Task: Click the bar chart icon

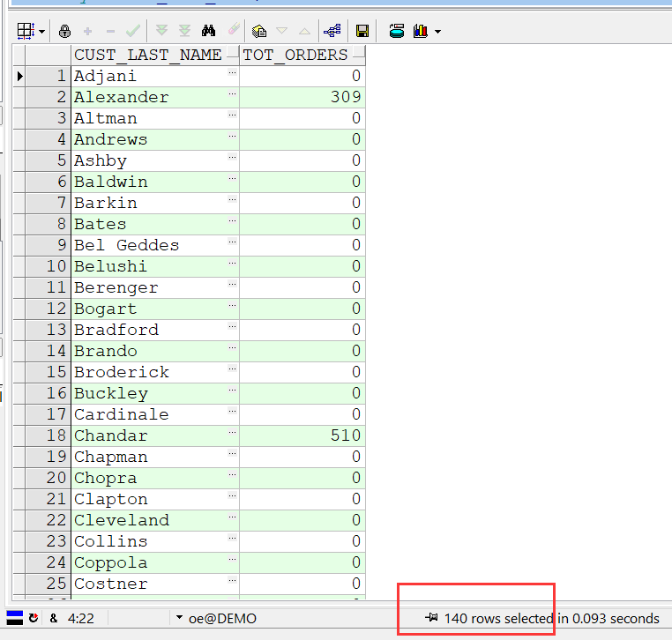Action: (421, 31)
